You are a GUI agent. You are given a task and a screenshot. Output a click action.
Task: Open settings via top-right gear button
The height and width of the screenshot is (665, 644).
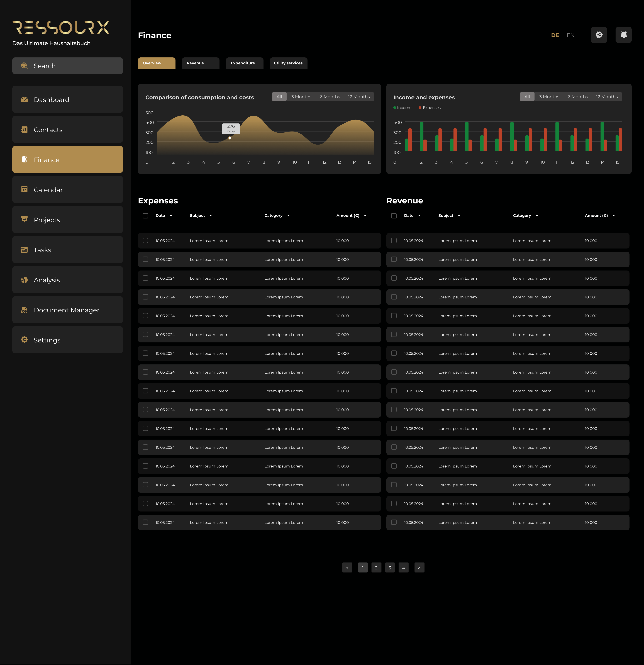599,35
